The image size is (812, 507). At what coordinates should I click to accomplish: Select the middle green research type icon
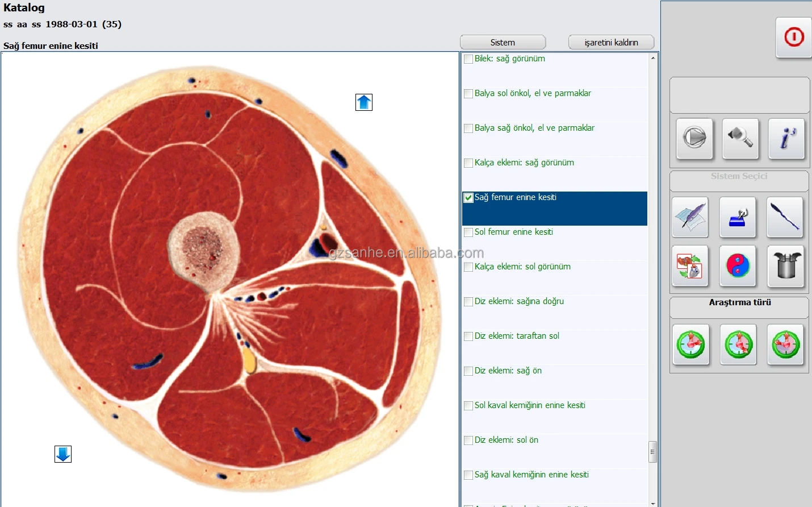pyautogui.click(x=738, y=344)
